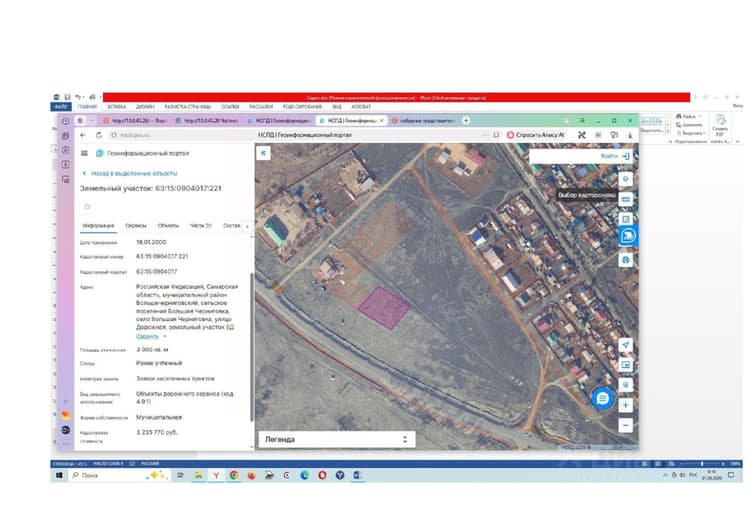This screenshot has height=530, width=750.
Task: Open Word ФАЙЛ tab
Action: 61,107
